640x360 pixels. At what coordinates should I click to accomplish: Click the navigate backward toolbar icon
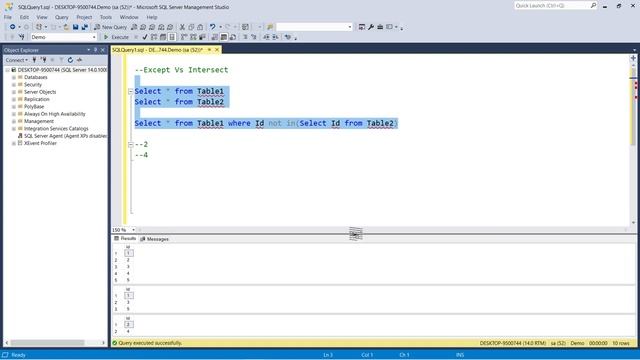click(x=13, y=27)
